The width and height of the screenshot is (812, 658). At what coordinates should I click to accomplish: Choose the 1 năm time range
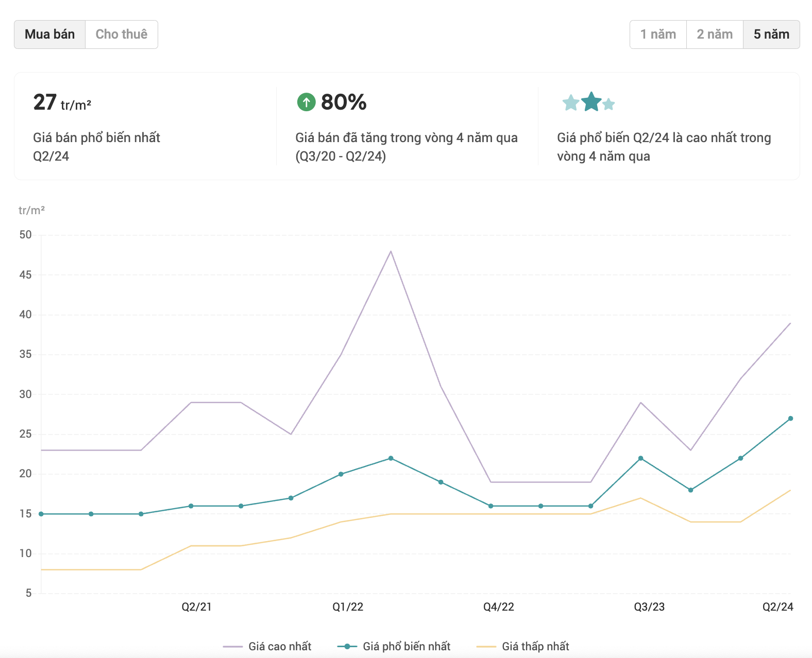pyautogui.click(x=658, y=34)
